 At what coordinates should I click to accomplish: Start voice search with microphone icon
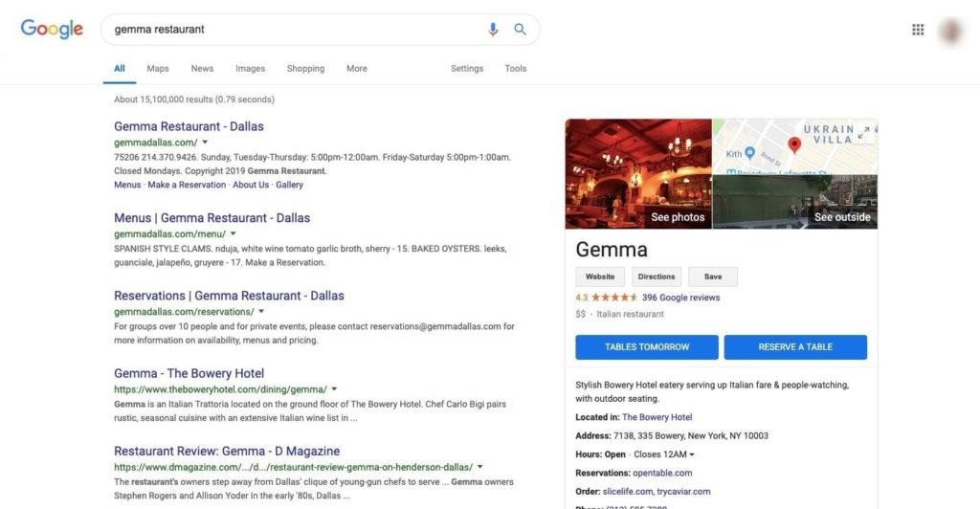pos(493,30)
